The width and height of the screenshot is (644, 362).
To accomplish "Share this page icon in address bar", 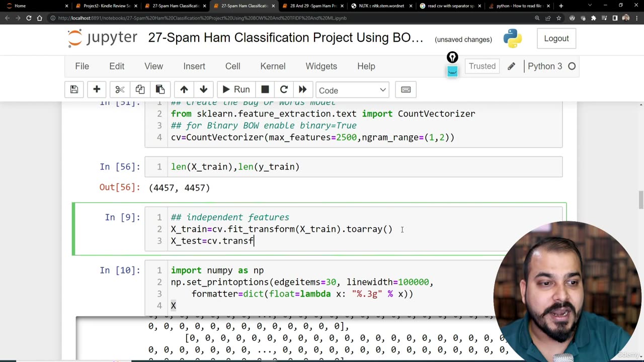I will click(548, 18).
